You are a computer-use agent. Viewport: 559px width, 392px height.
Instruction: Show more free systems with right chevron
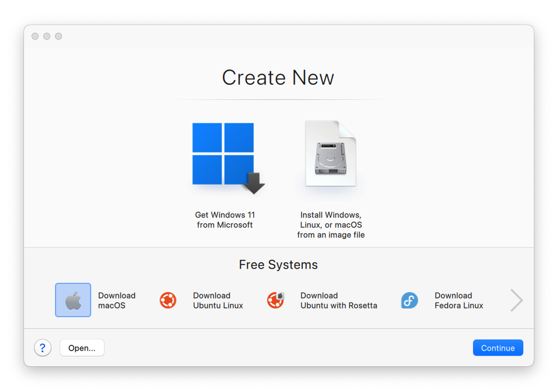pyautogui.click(x=516, y=300)
